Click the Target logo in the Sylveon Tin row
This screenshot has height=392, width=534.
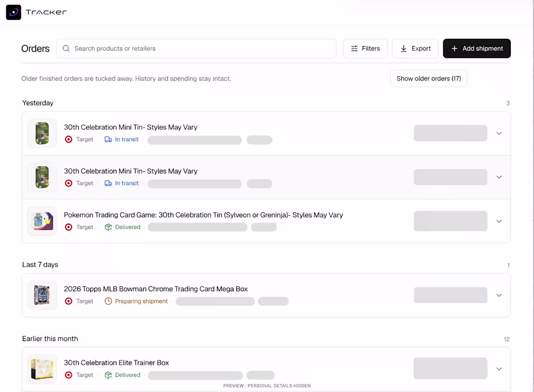[68, 227]
